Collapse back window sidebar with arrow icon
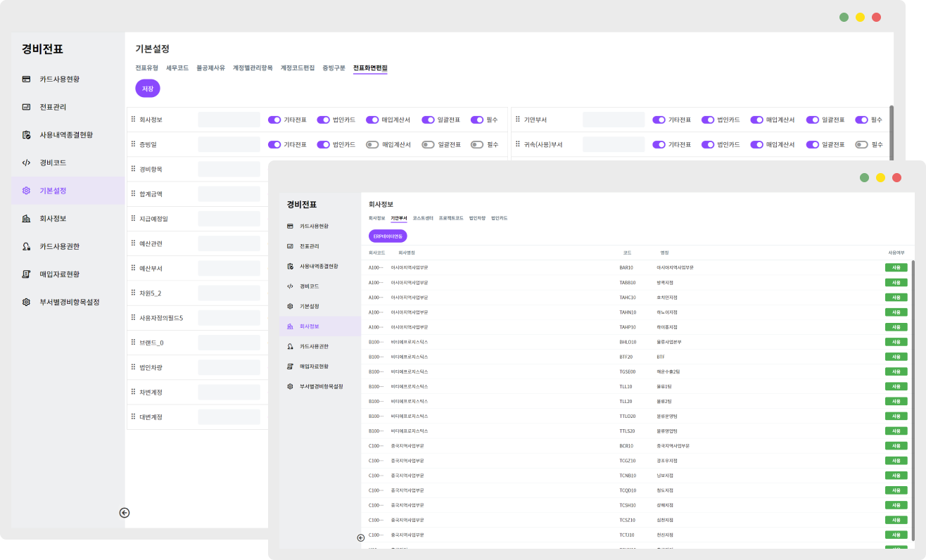The image size is (926, 560). pyautogui.click(x=125, y=513)
